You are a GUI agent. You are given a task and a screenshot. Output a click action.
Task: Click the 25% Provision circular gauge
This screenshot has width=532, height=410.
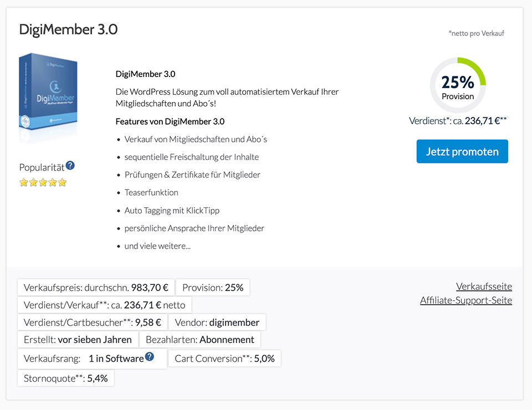[458, 85]
